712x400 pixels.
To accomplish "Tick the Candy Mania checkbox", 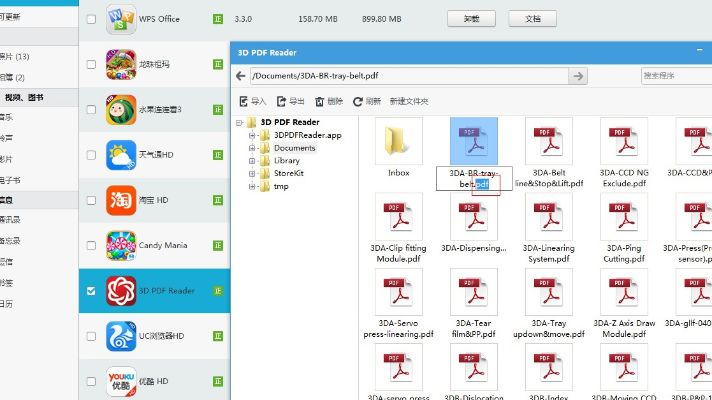I will (92, 245).
